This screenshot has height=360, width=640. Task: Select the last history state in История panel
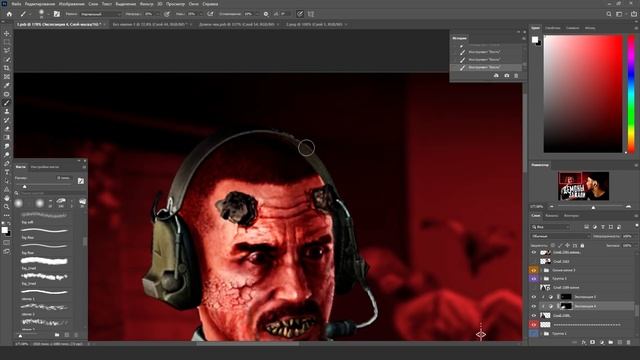coord(486,67)
